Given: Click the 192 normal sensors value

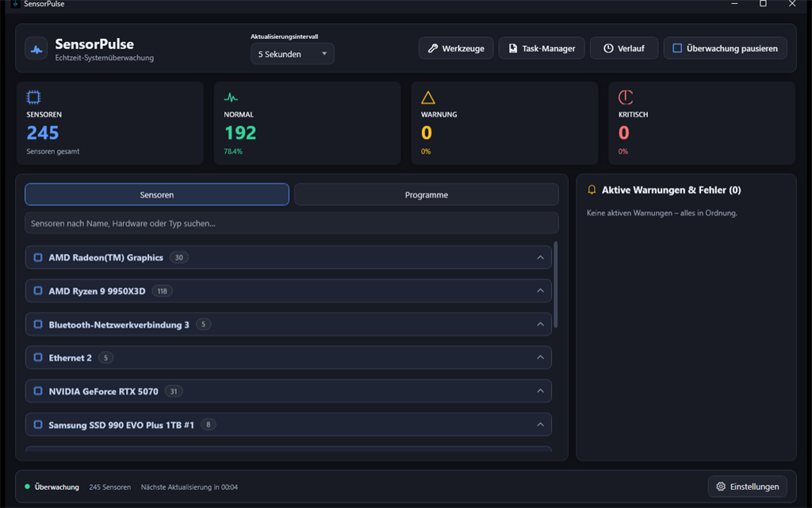Looking at the screenshot, I should (240, 133).
